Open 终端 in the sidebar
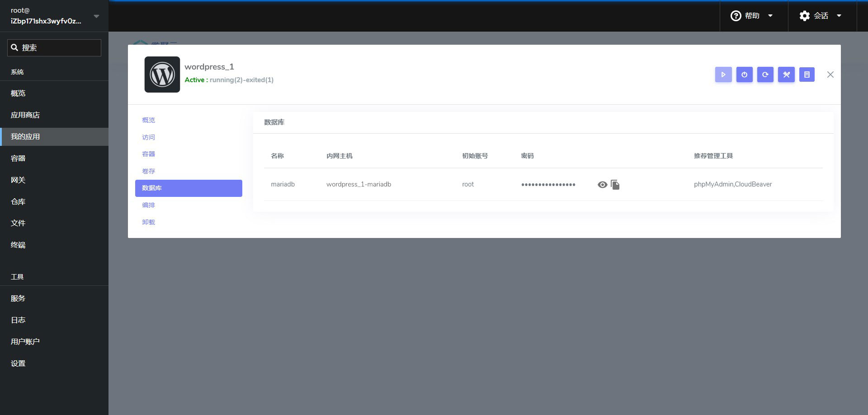Viewport: 868px width, 415px height. [x=54, y=245]
